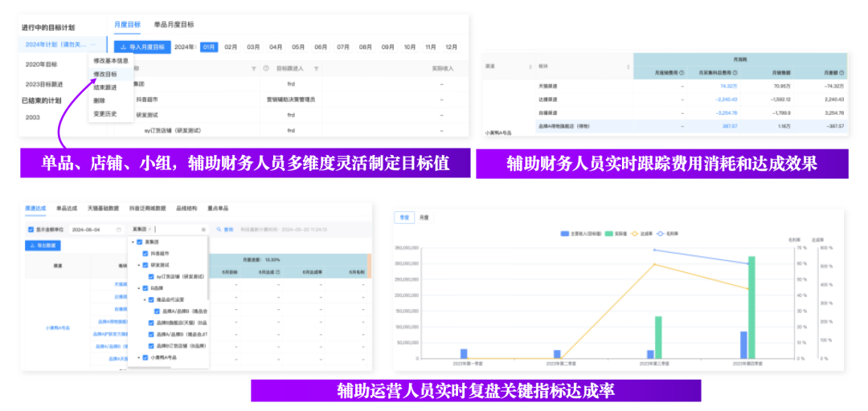Image resolution: width=868 pixels, height=411 pixels.
Task: Uncheck sy订货店铺 (研发测试) checkbox
Action: [151, 277]
